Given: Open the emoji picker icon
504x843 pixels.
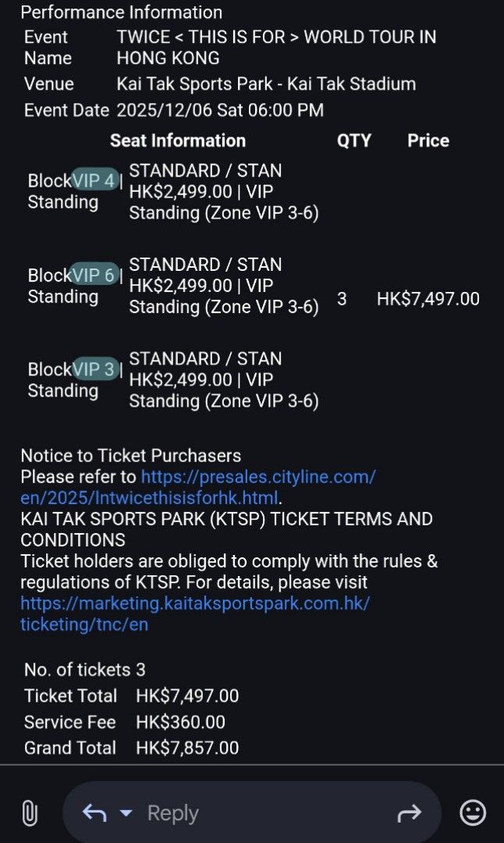Looking at the screenshot, I should click(471, 813).
